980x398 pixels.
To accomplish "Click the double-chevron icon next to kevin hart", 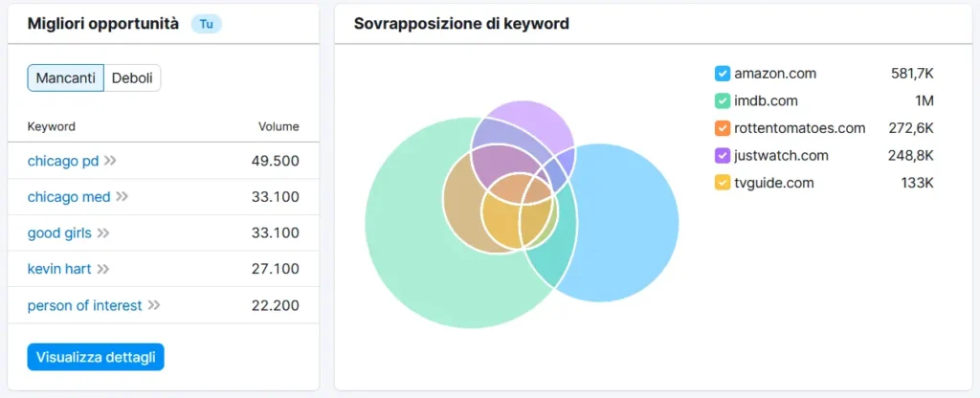I will 103,269.
